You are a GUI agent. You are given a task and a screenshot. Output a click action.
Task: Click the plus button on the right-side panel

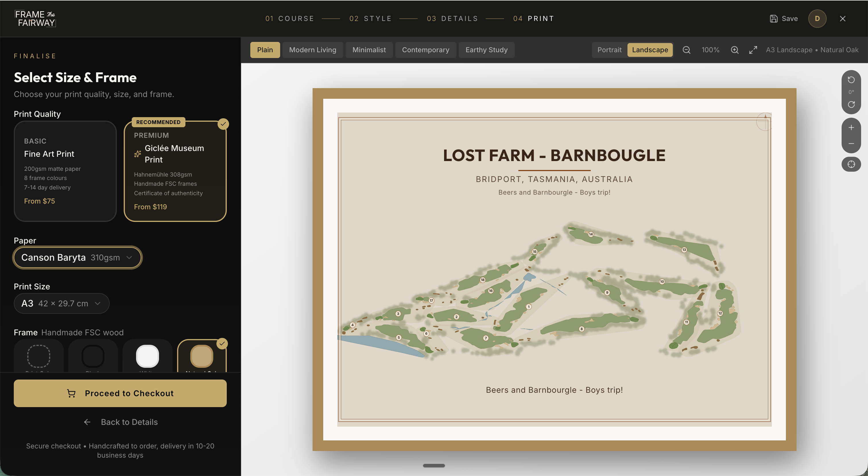851,128
